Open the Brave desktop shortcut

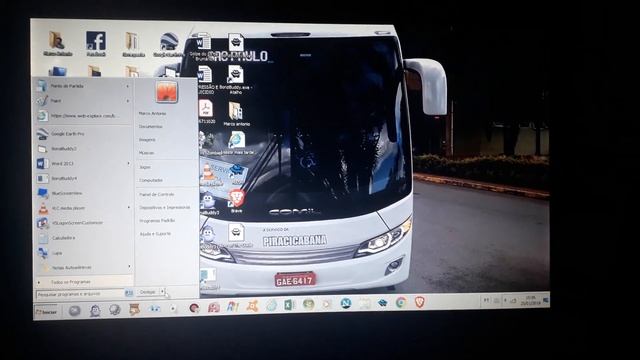click(236, 200)
